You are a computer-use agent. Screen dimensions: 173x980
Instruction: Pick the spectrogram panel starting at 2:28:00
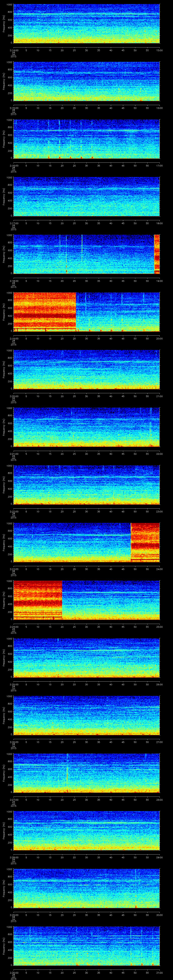86,831
